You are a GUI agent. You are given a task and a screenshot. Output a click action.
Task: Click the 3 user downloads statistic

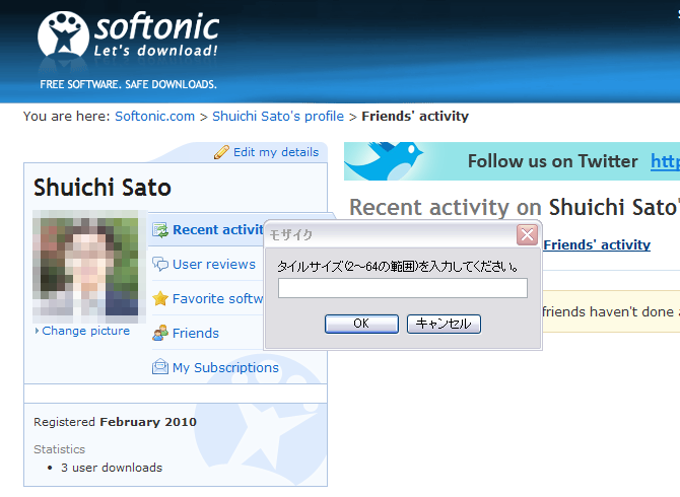[111, 468]
